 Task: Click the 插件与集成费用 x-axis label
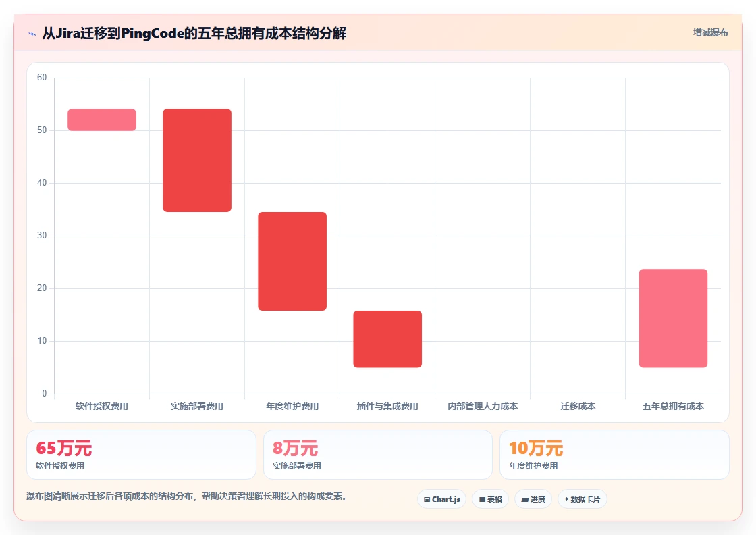coord(387,406)
